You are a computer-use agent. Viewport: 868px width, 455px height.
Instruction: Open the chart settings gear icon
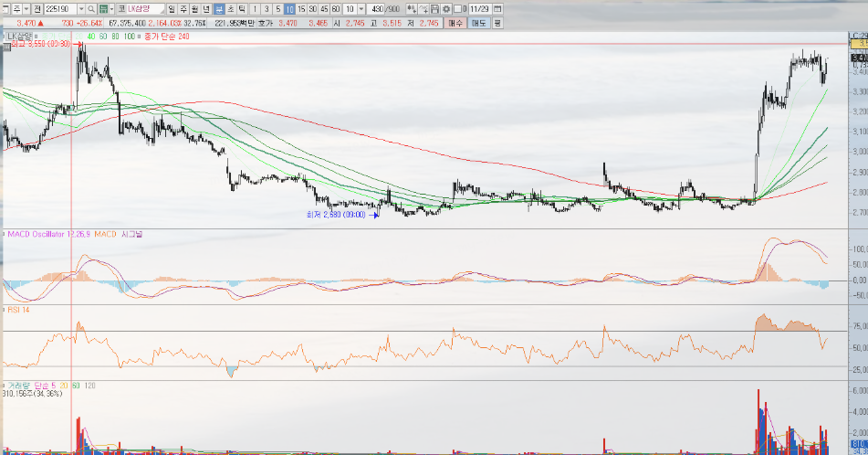(x=446, y=9)
